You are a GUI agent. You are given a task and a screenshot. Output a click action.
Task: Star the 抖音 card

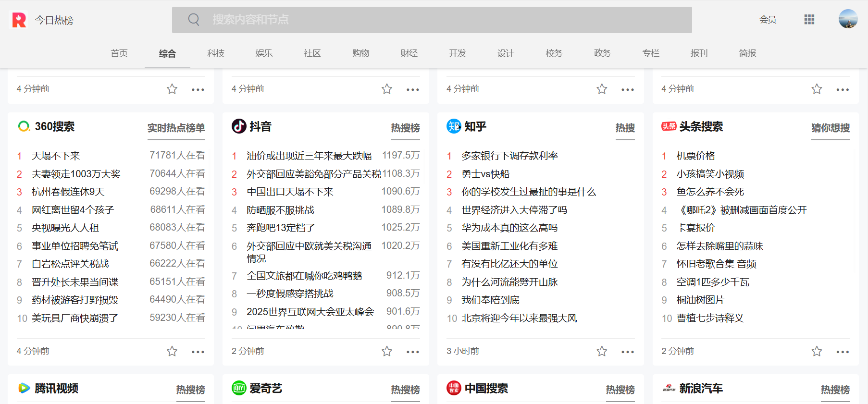pyautogui.click(x=387, y=351)
